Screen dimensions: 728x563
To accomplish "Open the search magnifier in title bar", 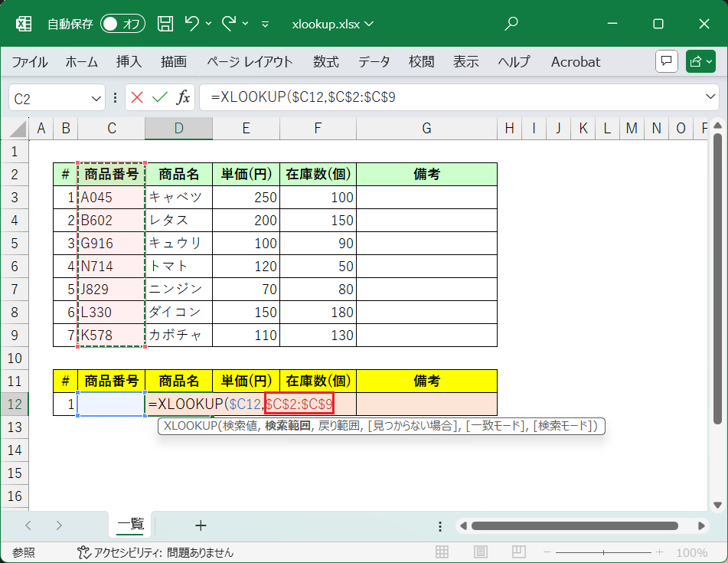I will (x=511, y=24).
